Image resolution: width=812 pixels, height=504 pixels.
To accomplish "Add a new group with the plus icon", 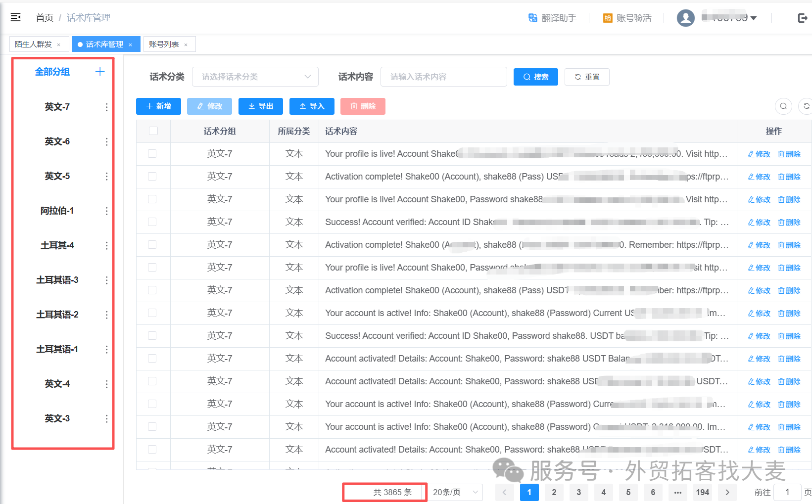I will tap(100, 72).
